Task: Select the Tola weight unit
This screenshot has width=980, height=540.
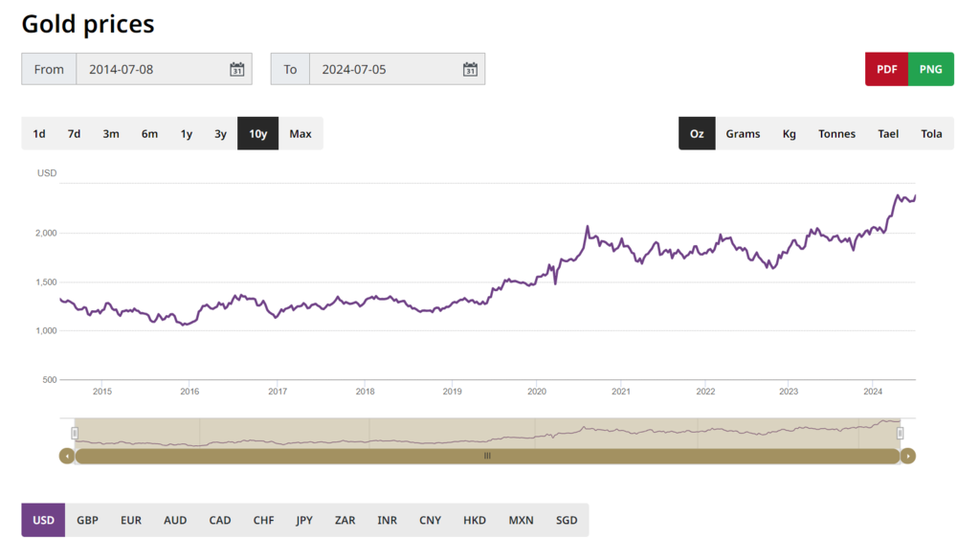Action: coord(931,134)
